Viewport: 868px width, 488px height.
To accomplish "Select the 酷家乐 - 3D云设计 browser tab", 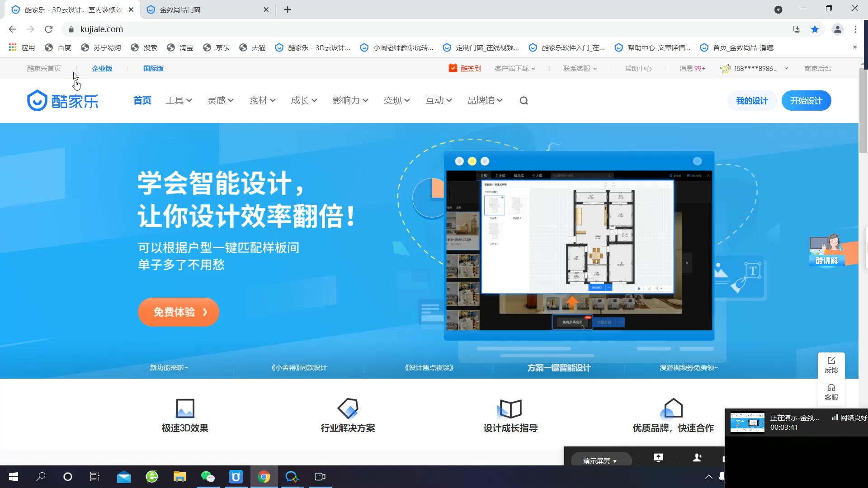I will tap(72, 9).
